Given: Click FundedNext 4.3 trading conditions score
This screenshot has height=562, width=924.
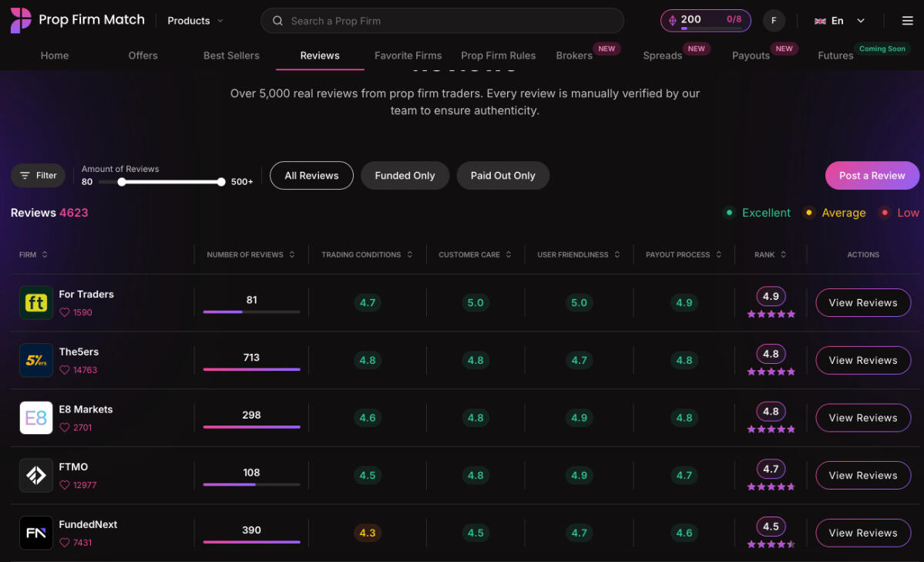Looking at the screenshot, I should point(367,533).
